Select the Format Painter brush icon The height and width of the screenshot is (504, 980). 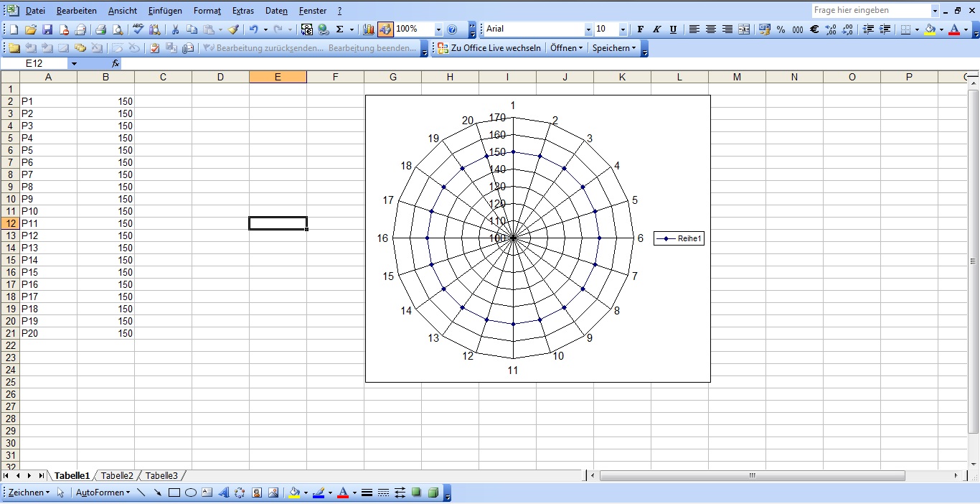point(233,29)
